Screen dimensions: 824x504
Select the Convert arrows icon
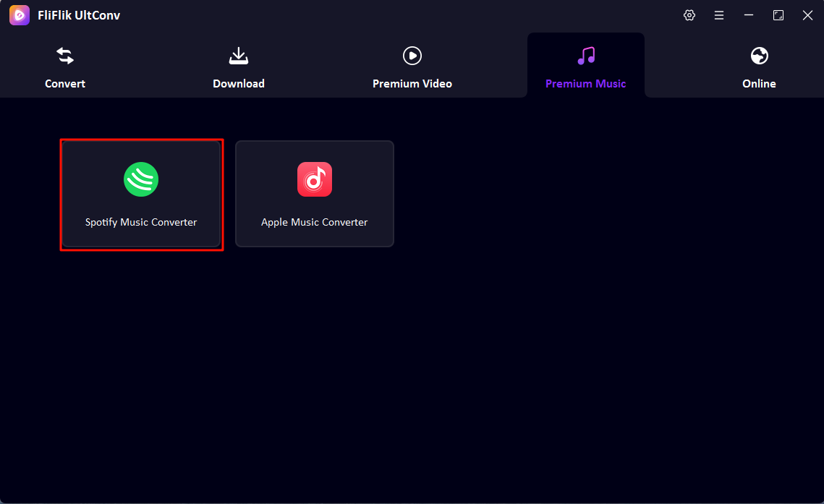pos(64,55)
